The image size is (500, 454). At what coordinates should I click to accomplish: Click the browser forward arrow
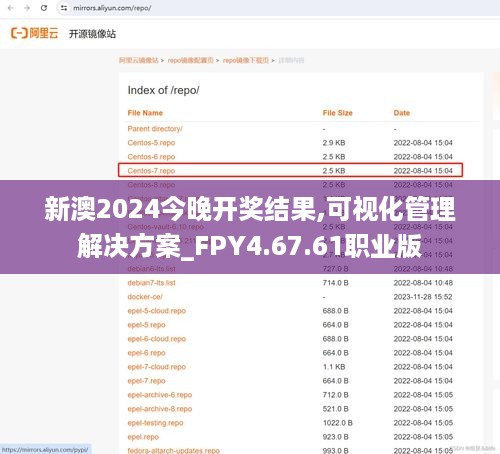tap(27, 8)
